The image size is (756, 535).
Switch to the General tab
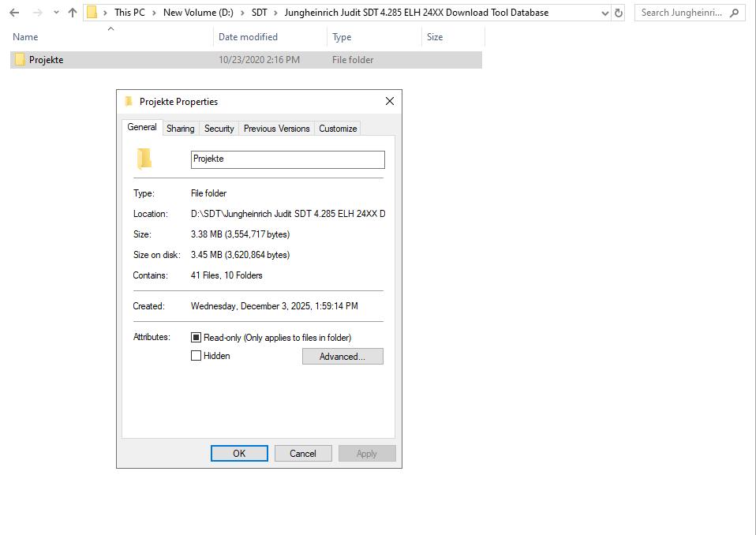142,127
